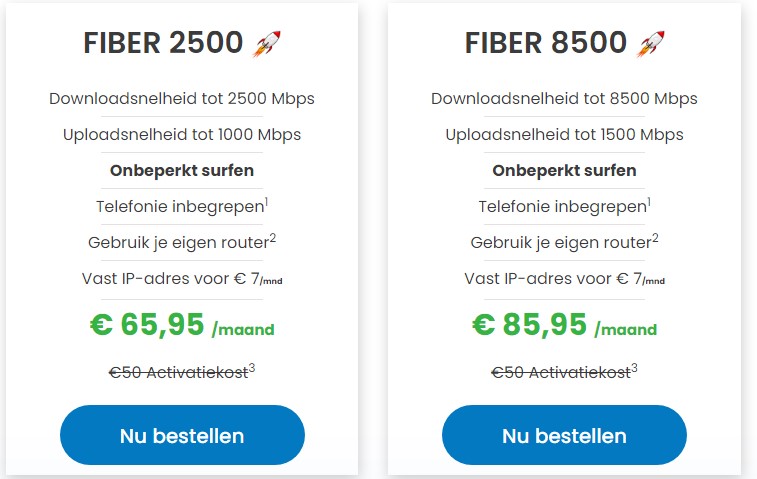The width and height of the screenshot is (757, 479).
Task: Open footnote 3 on FIBER 2500 Activatiekost
Action: point(252,368)
